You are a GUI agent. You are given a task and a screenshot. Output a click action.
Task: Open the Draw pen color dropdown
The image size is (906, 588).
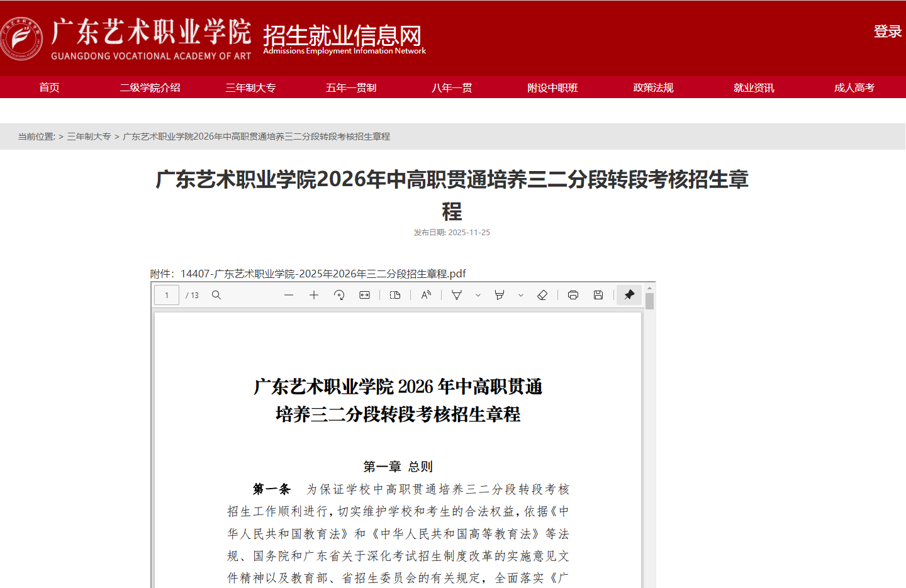[x=478, y=294]
